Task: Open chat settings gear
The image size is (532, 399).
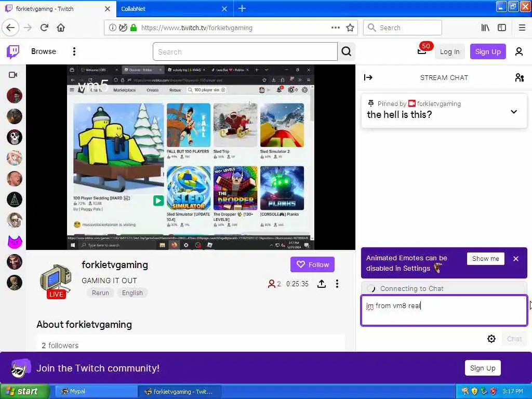Action: coord(491,339)
